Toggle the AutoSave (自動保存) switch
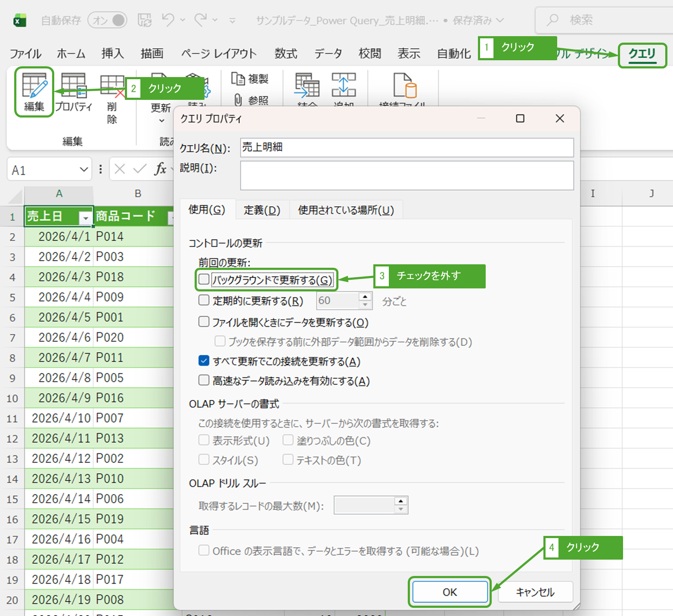This screenshot has width=673, height=616. click(107, 20)
